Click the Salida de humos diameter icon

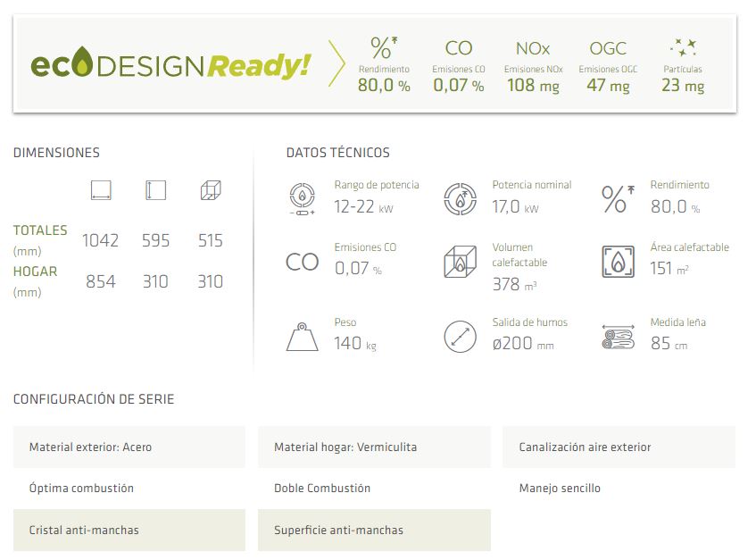point(460,336)
